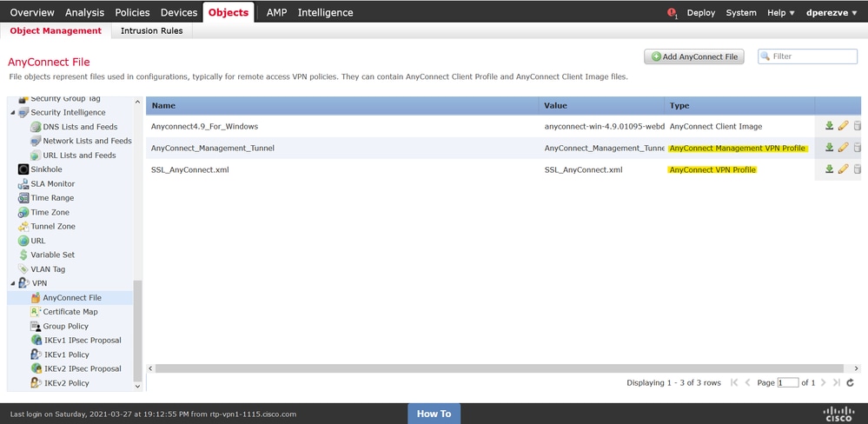Open the AMP menu
This screenshot has width=868, height=424.
click(x=277, y=12)
